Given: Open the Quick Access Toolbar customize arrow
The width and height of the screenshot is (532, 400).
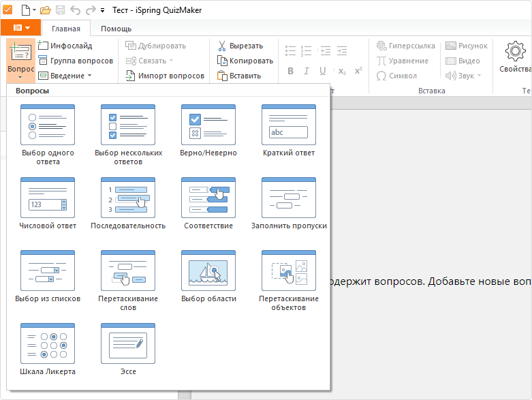Looking at the screenshot, I should 102,11.
